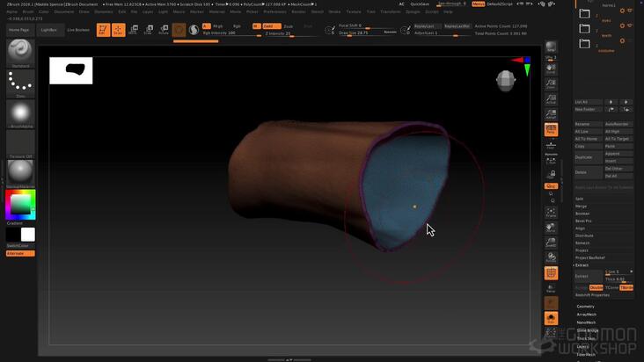Screen dimensions: 644x362
Task: Expand the Merge section
Action: (x=581, y=206)
